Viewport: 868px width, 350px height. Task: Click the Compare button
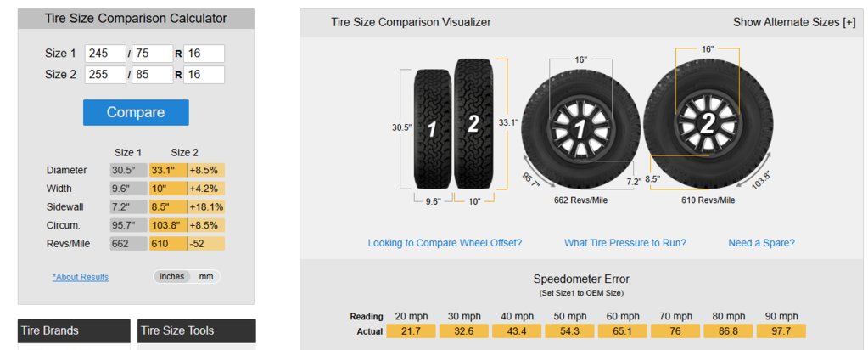click(136, 113)
